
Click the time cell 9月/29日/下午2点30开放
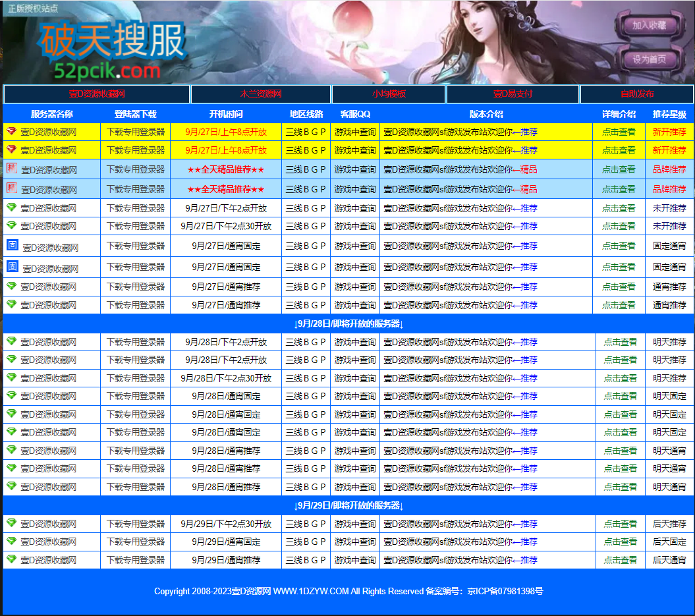226,524
